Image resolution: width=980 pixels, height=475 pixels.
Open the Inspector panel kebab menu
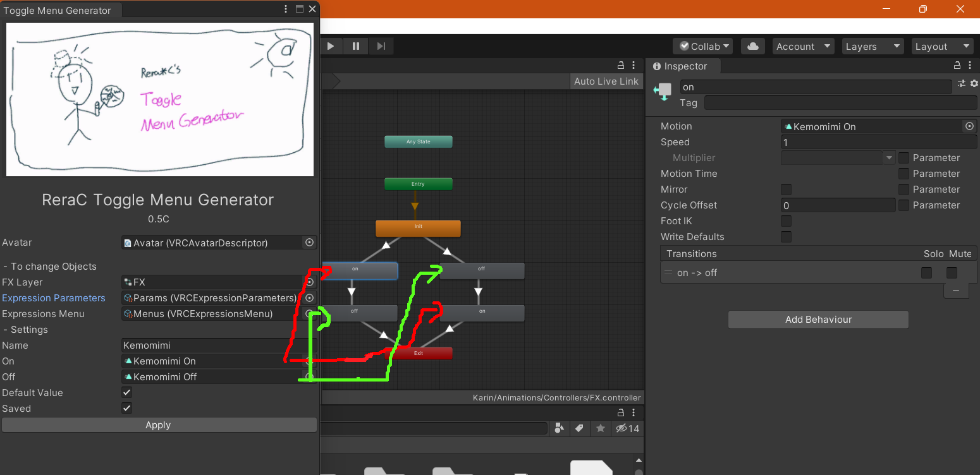coord(970,66)
